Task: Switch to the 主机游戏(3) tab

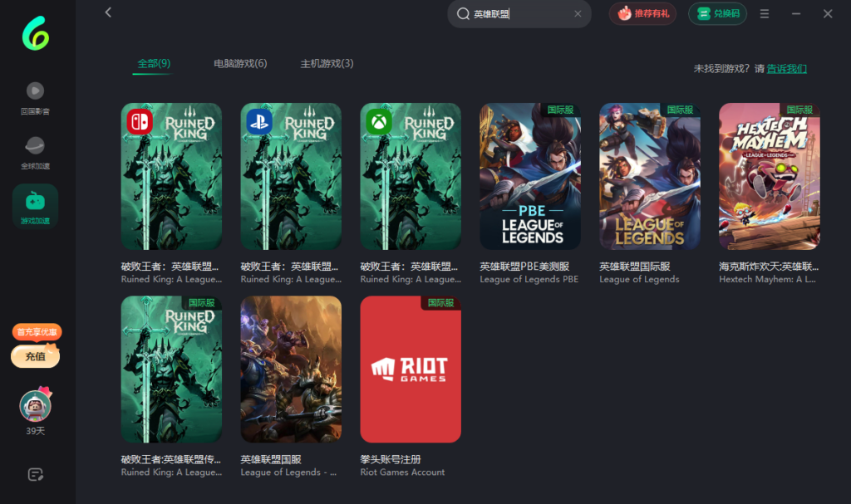Action: [x=327, y=64]
